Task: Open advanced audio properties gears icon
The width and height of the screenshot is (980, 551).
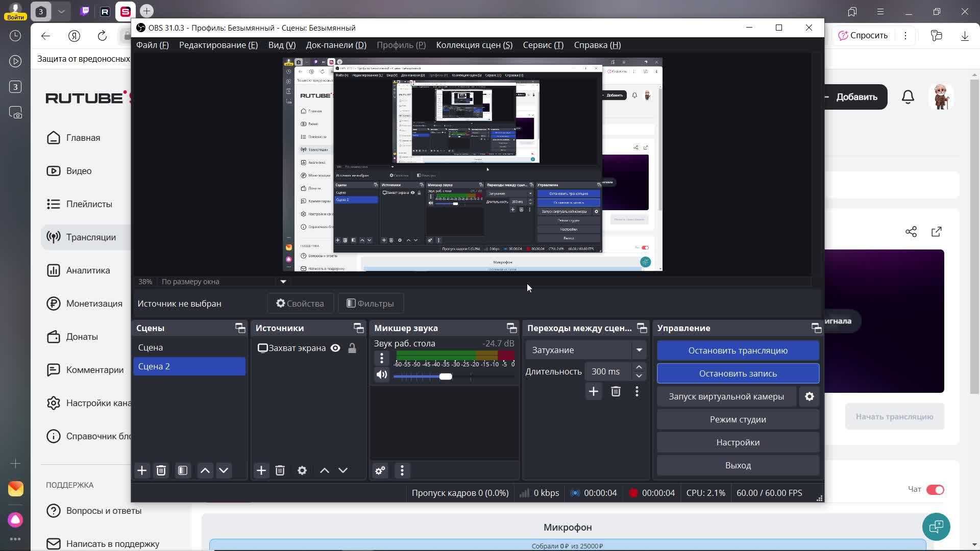Action: 380,470
